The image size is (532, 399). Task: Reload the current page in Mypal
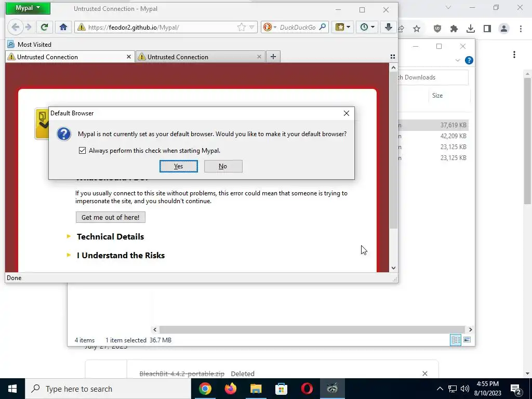45,27
